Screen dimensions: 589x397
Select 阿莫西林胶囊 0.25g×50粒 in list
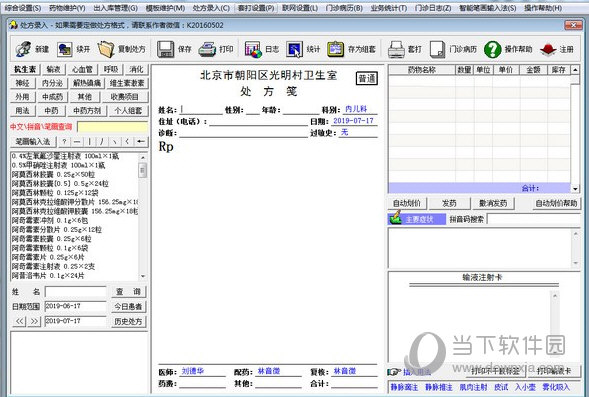pyautogui.click(x=53, y=175)
